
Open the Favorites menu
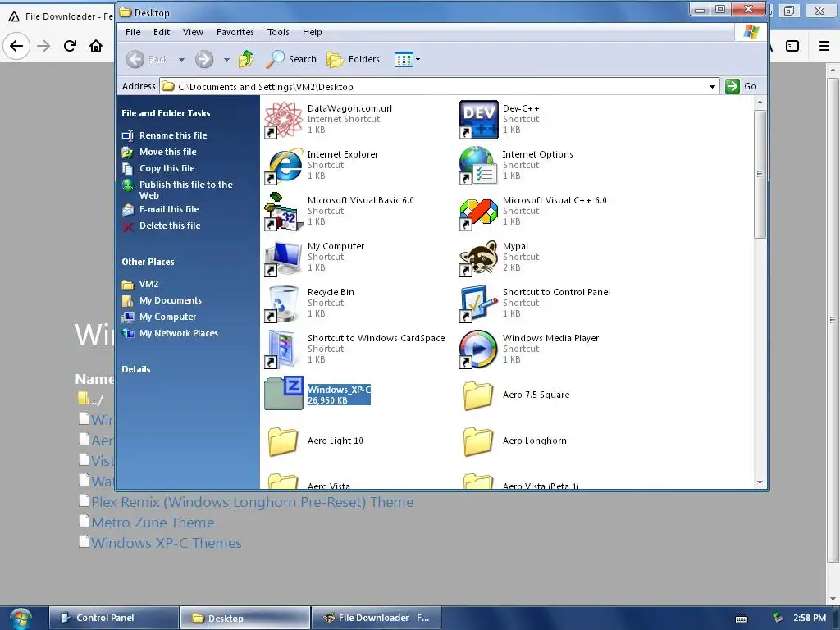point(235,32)
